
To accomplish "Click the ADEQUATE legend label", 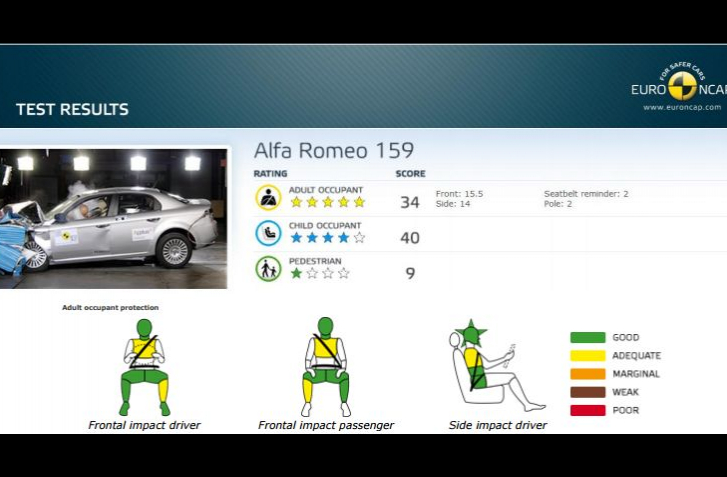I will pyautogui.click(x=637, y=356).
